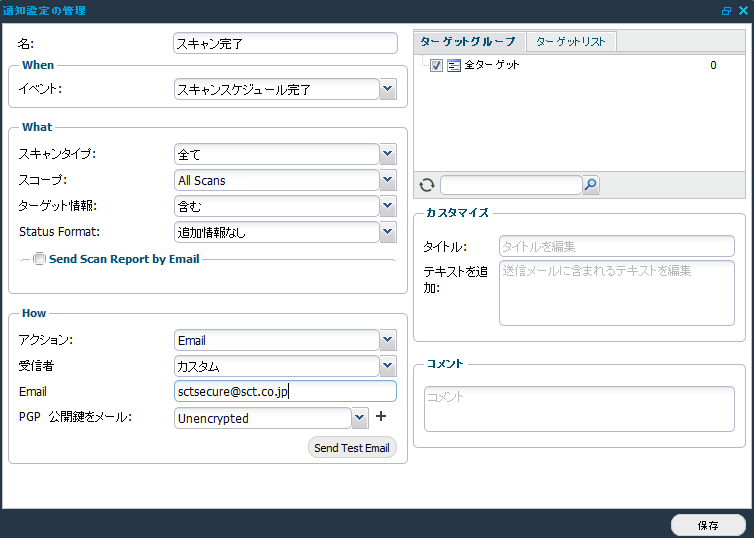
Task: Switch to the ターゲットリスト tab
Action: (x=571, y=41)
